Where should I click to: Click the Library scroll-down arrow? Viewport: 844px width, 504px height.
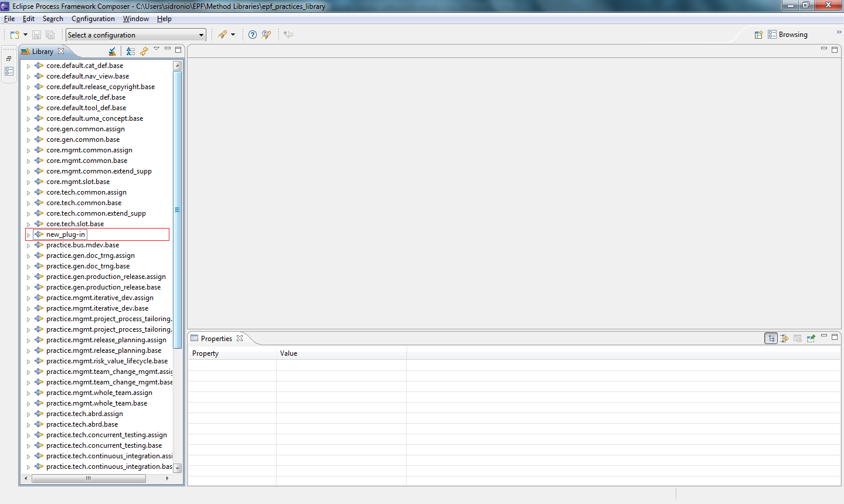click(178, 468)
